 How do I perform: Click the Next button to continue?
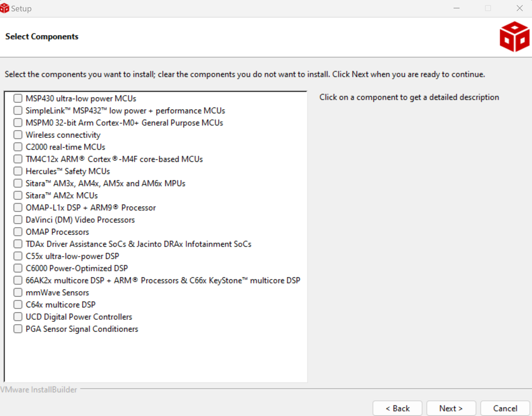[x=451, y=408]
